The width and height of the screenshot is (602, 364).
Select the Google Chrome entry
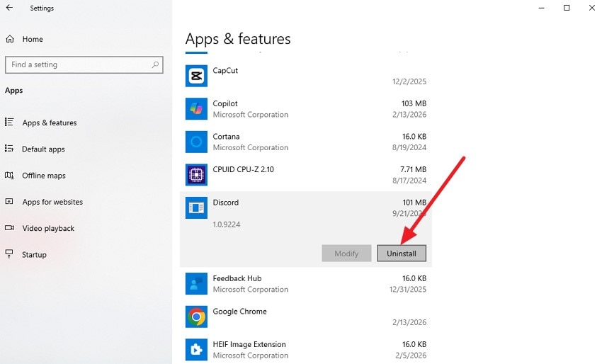point(306,317)
